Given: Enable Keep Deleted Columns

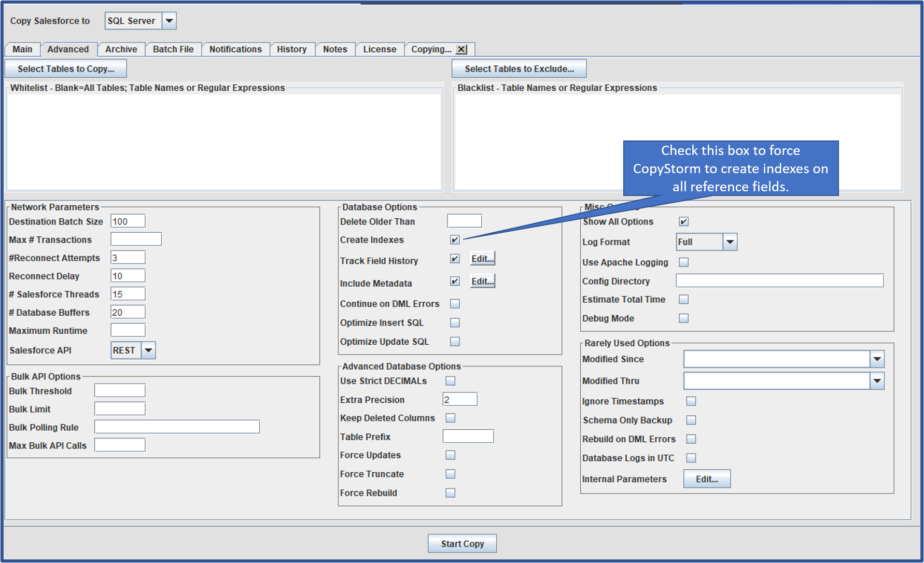Looking at the screenshot, I should pos(451,418).
